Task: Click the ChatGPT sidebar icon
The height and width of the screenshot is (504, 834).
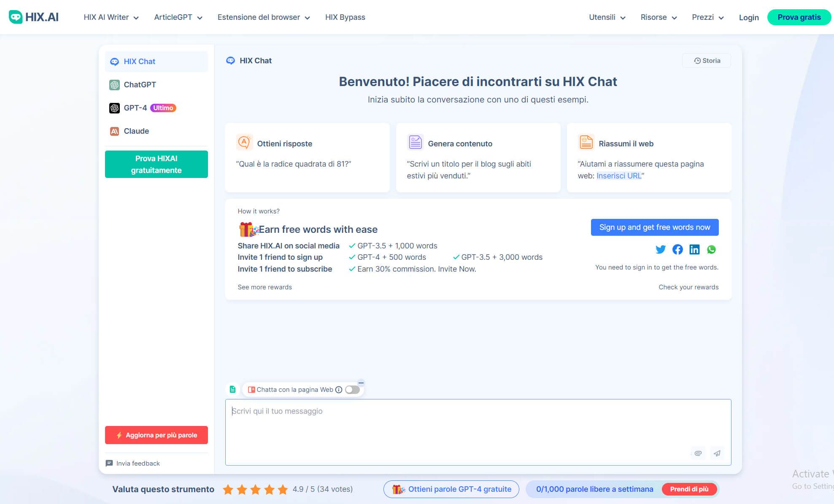Action: [114, 85]
